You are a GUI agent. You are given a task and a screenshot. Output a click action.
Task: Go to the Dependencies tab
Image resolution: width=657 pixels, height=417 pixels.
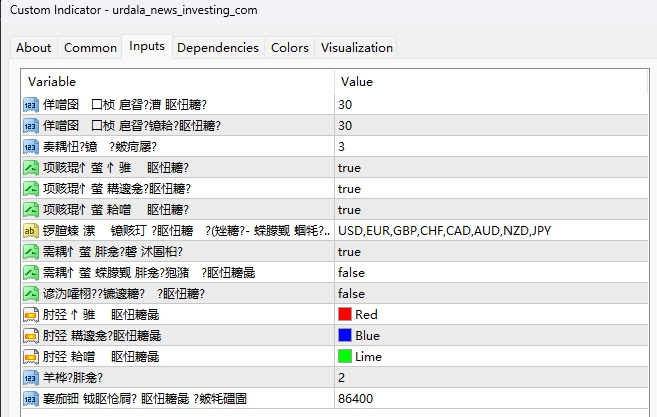point(218,48)
